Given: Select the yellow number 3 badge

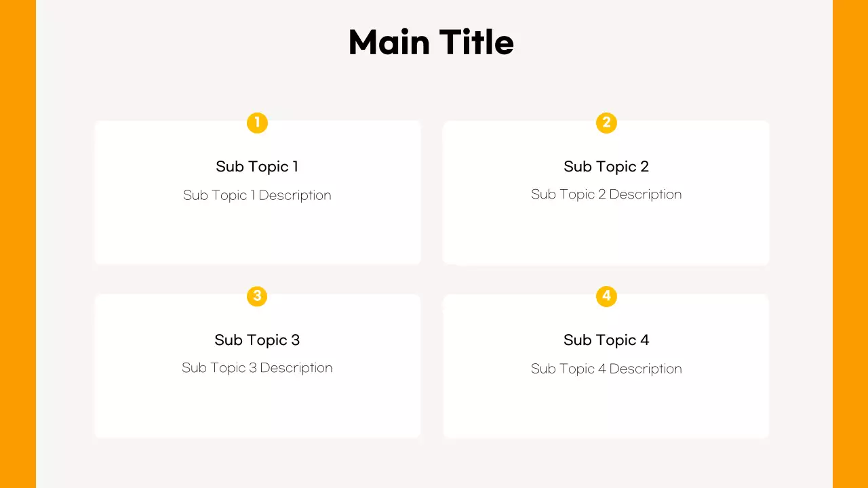Looking at the screenshot, I should click(257, 296).
